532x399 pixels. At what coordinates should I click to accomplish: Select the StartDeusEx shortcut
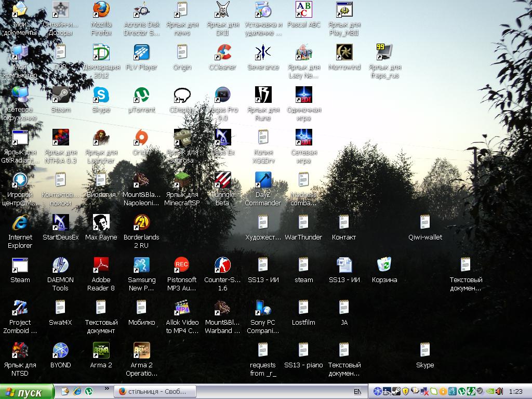pyautogui.click(x=61, y=228)
